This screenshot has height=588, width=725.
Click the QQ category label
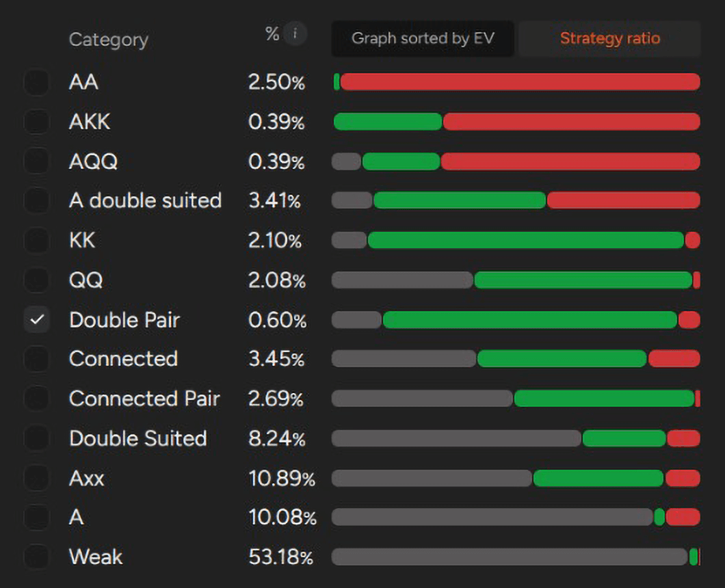tap(85, 280)
